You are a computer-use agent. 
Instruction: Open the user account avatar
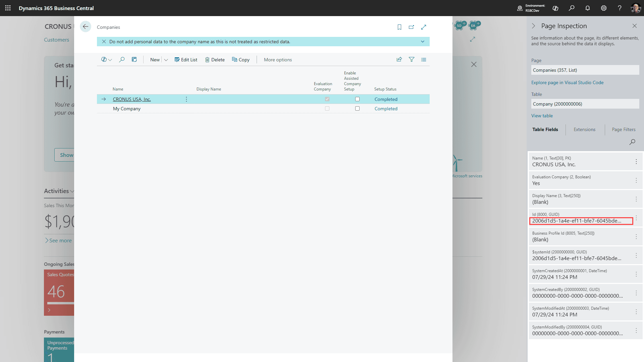pyautogui.click(x=636, y=8)
